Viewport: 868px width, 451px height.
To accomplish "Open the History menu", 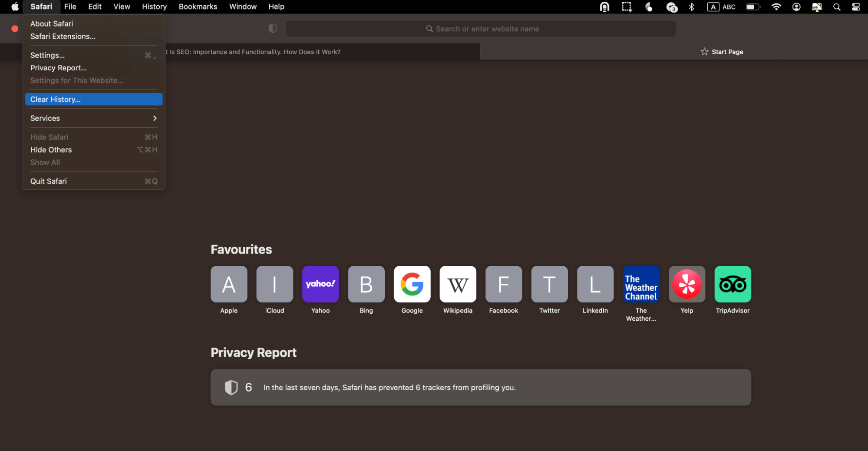I will pos(154,7).
